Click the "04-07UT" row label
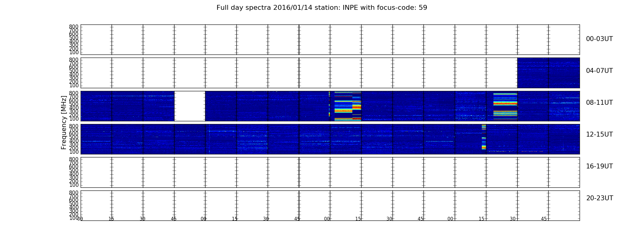644x245 pixels. pos(599,71)
